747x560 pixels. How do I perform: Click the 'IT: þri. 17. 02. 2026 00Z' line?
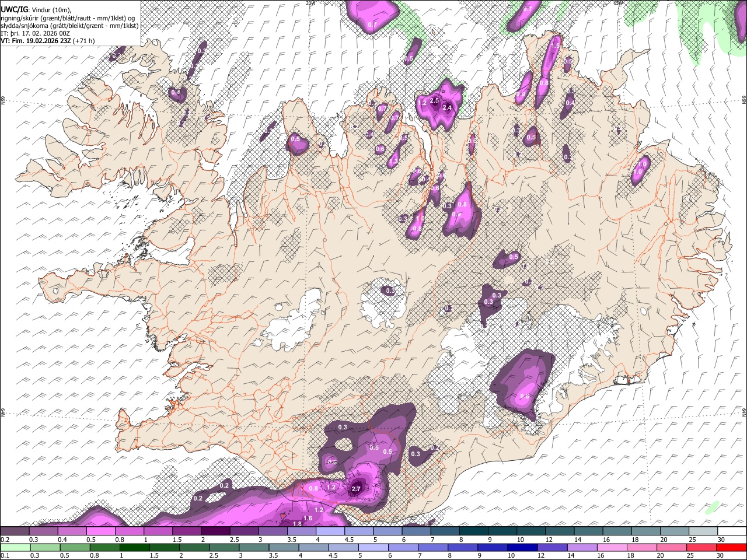point(35,33)
